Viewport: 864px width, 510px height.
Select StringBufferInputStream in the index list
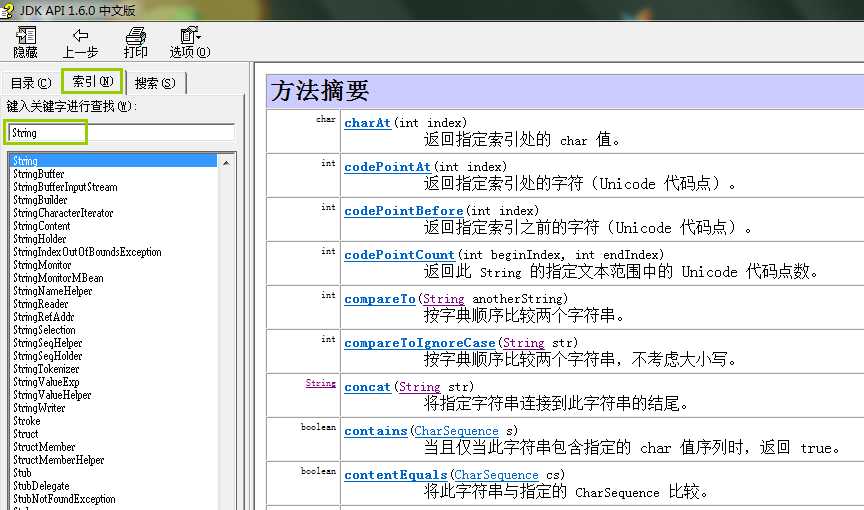[x=65, y=187]
